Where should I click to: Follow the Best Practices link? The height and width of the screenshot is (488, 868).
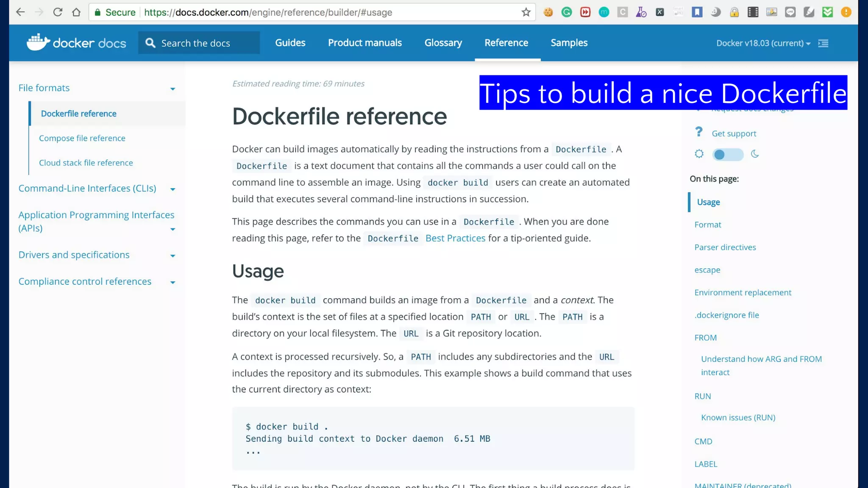455,238
